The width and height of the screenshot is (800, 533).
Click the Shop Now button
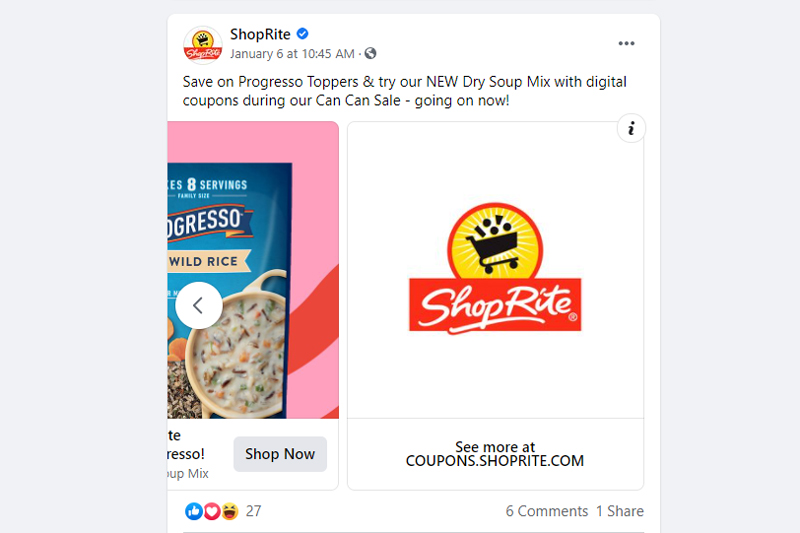(280, 454)
